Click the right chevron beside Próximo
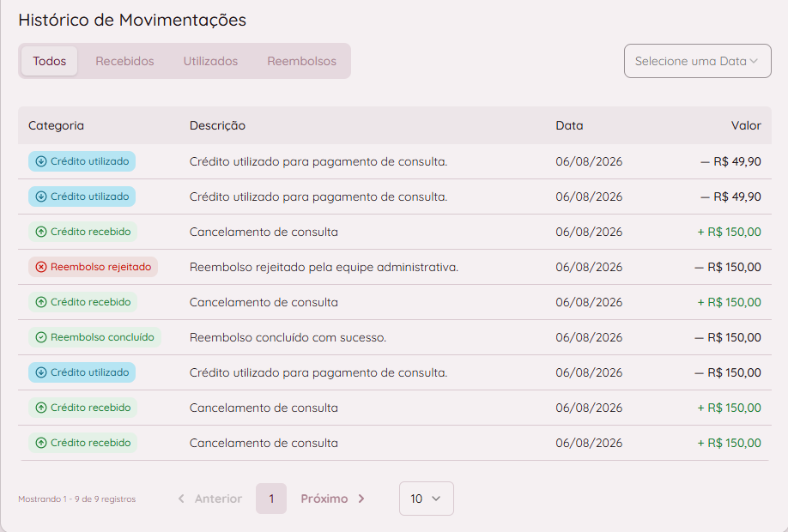The image size is (788, 532). click(361, 499)
